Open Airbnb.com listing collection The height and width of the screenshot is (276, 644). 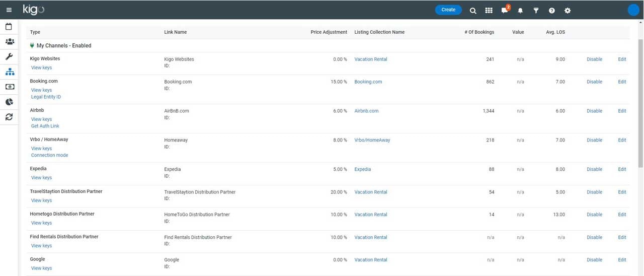click(366, 111)
